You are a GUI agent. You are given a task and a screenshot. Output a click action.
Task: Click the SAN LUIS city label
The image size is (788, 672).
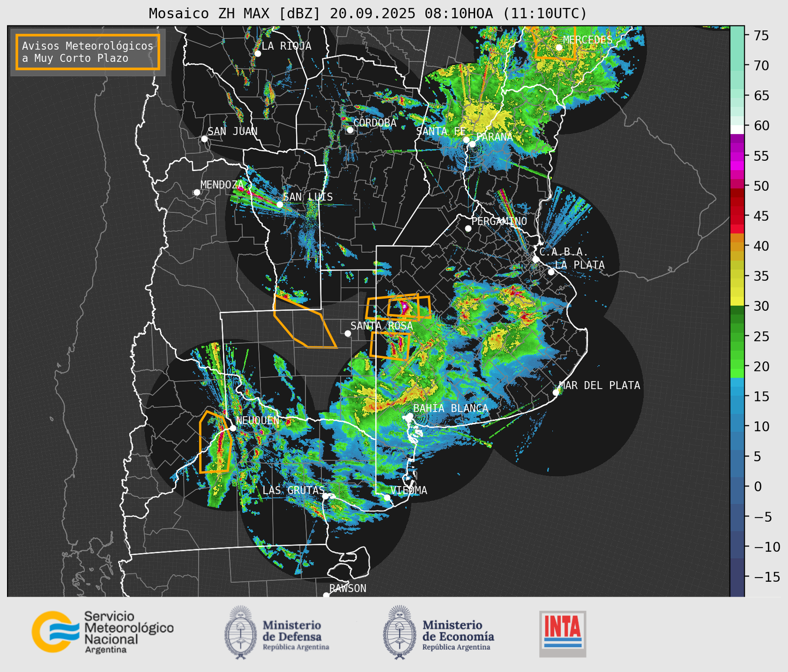308,197
